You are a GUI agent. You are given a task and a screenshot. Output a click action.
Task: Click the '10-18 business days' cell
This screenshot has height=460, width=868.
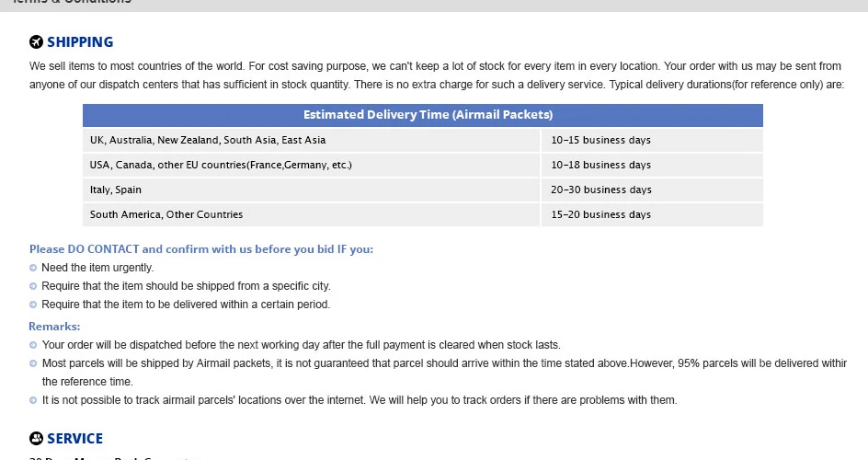pos(601,165)
